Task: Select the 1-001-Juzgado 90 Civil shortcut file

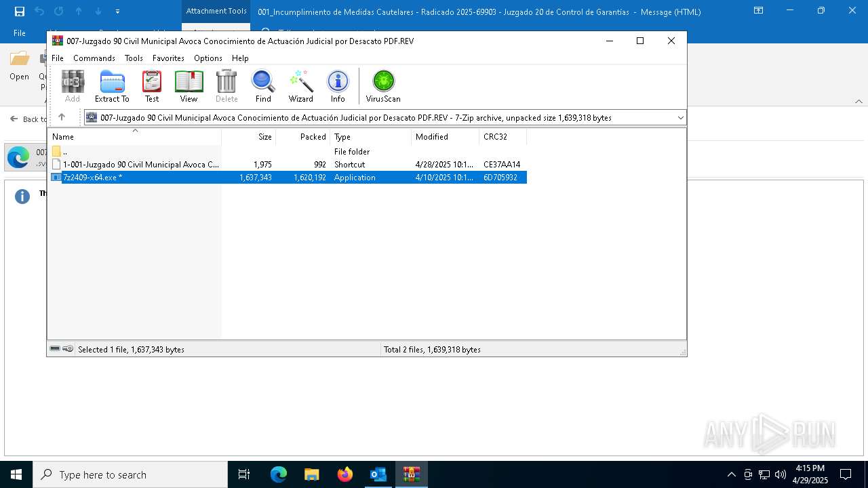Action: coord(287,164)
